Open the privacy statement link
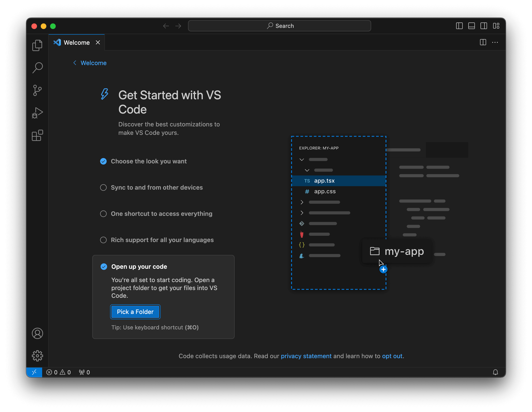The image size is (532, 412). pos(306,356)
